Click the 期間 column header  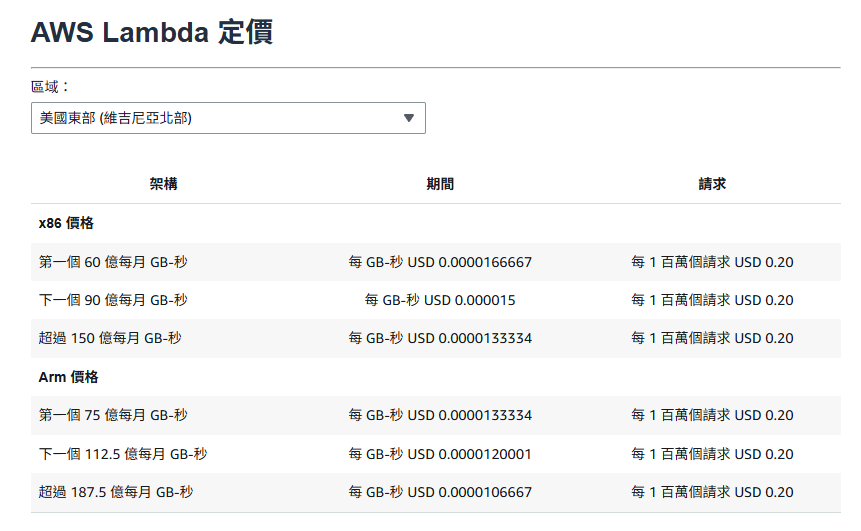point(440,184)
